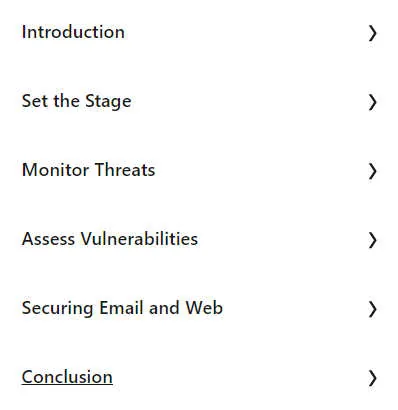
Task: Select the Monitor Threats chapter
Action: tap(88, 170)
